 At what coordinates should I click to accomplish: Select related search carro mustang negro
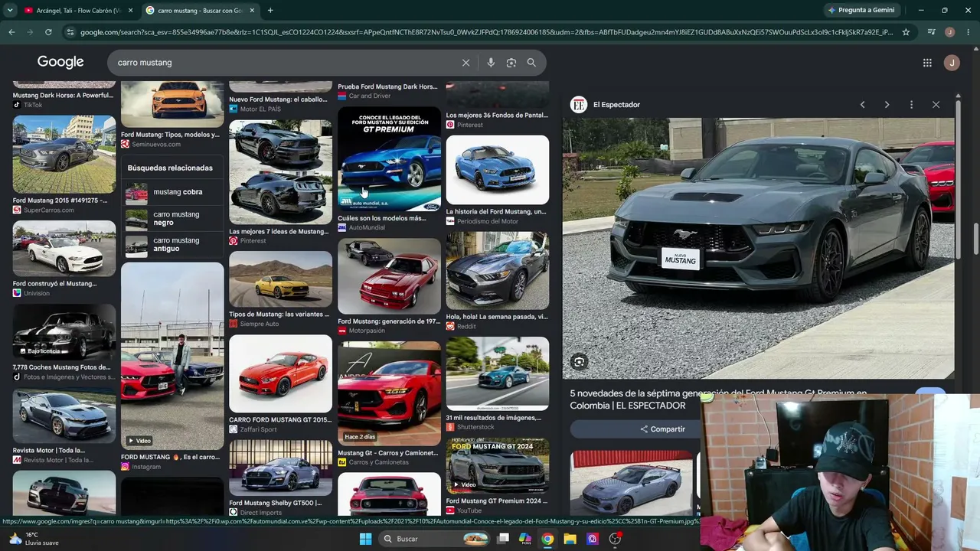click(x=172, y=219)
